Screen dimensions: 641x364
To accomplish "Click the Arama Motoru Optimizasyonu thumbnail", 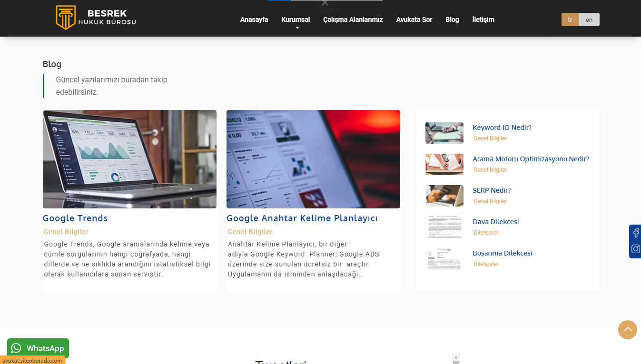I will tap(444, 164).
